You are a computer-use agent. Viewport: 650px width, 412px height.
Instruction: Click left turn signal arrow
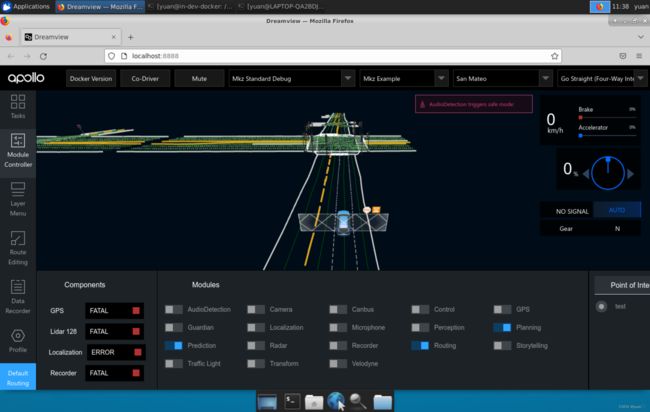(x=586, y=174)
